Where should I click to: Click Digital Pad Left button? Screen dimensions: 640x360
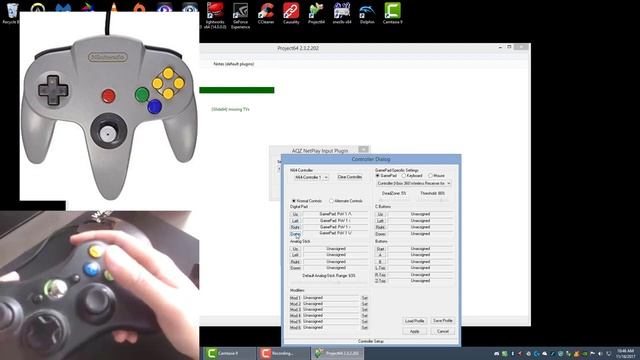pyautogui.click(x=296, y=221)
